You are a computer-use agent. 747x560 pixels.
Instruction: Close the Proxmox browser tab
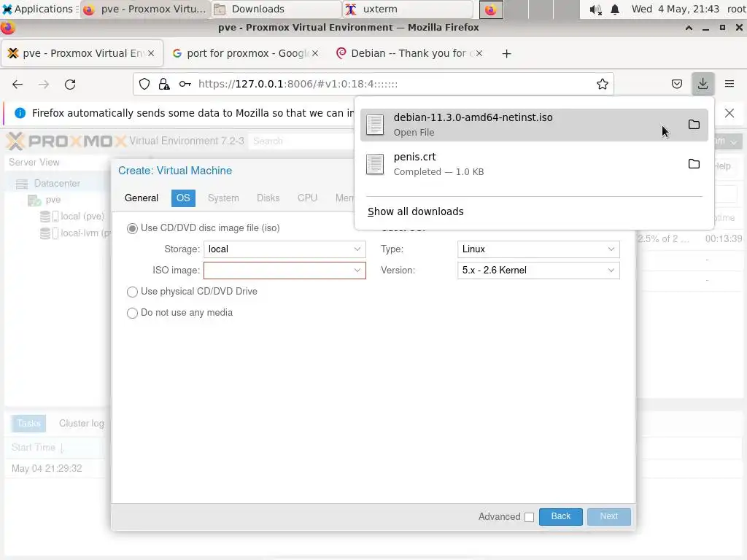151,53
